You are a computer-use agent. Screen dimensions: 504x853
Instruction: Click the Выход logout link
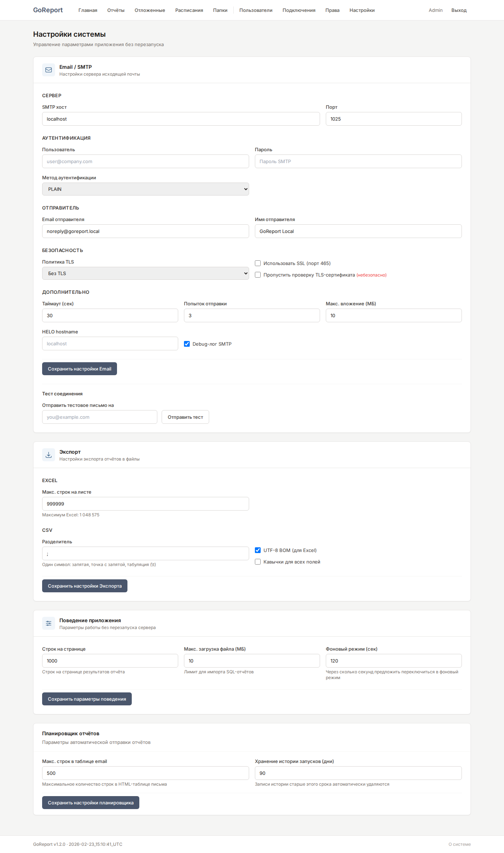(459, 10)
